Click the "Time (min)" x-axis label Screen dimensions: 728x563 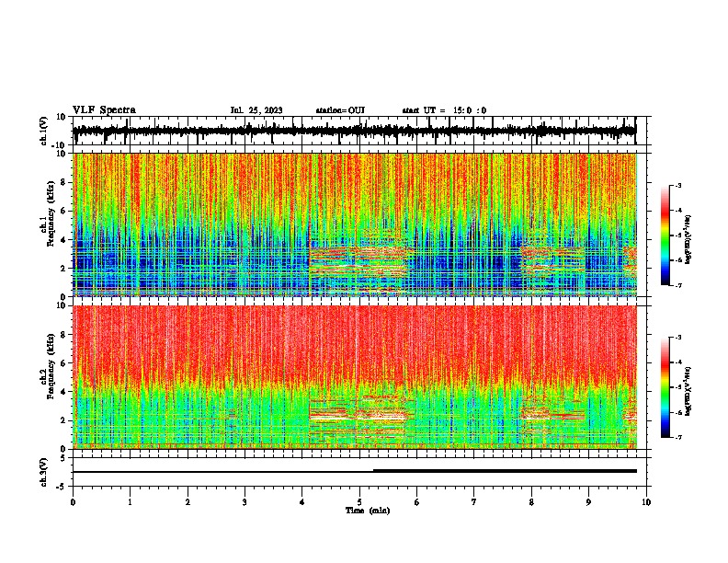point(368,511)
